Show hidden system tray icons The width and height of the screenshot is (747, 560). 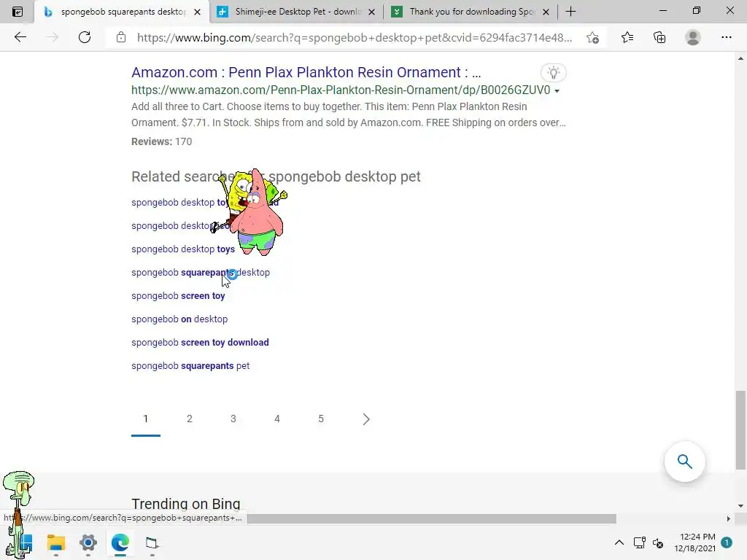click(619, 542)
